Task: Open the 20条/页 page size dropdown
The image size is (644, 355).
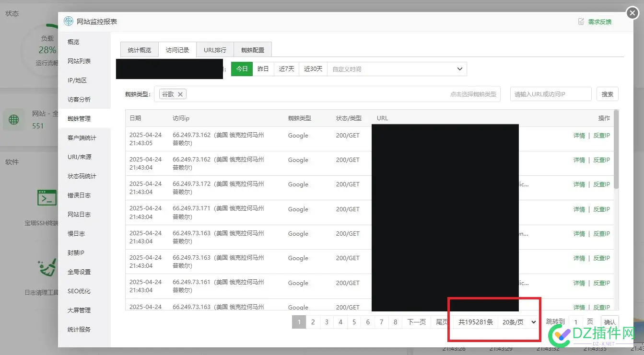Action: (x=518, y=322)
